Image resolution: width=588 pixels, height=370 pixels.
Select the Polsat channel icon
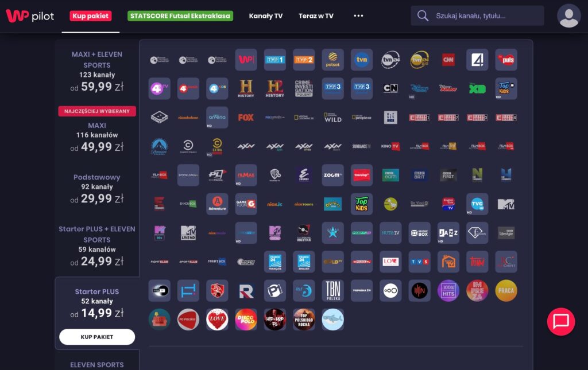[x=332, y=60]
